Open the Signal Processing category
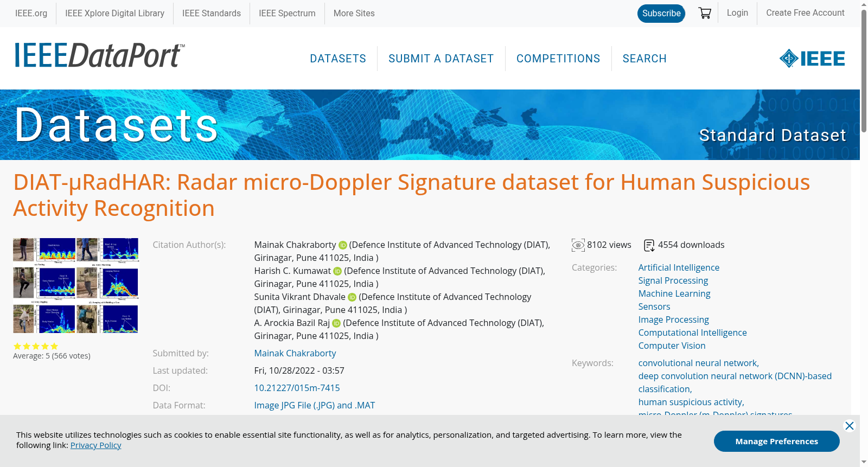 pyautogui.click(x=673, y=281)
